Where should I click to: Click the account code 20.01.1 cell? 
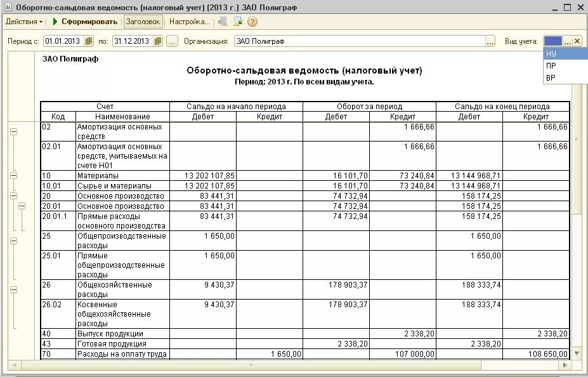pos(58,221)
